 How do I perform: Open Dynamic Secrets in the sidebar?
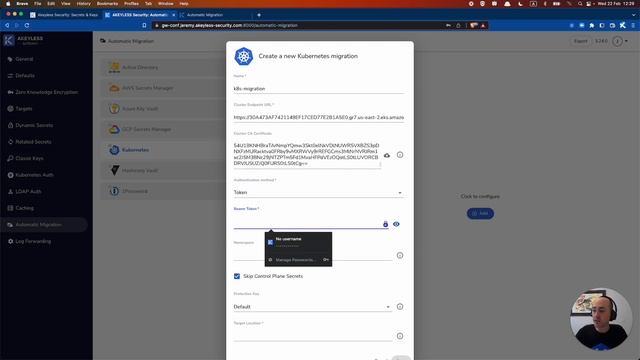[x=34, y=125]
